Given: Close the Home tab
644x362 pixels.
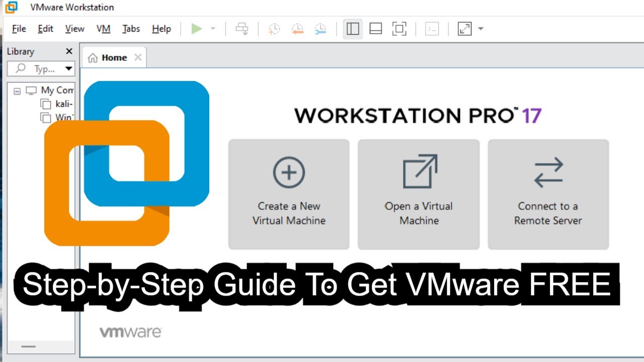Looking at the screenshot, I should click(138, 57).
